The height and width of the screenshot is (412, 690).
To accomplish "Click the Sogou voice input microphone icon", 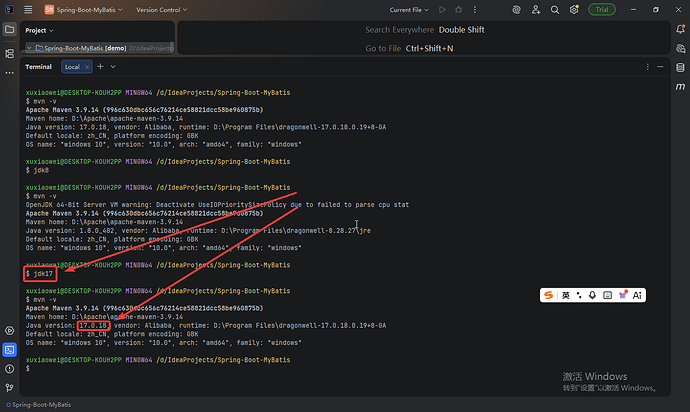I will click(x=592, y=295).
